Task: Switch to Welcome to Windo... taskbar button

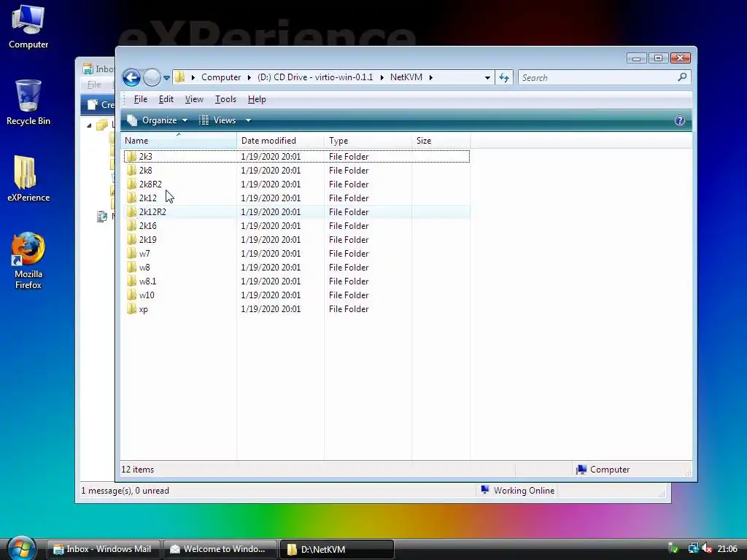Action: [x=220, y=549]
